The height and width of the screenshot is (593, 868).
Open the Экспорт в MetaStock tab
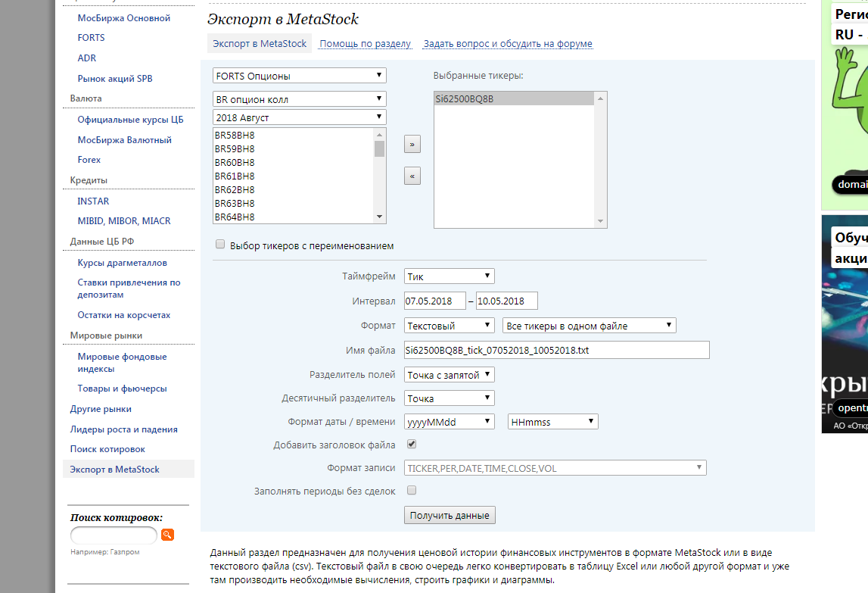click(x=260, y=44)
